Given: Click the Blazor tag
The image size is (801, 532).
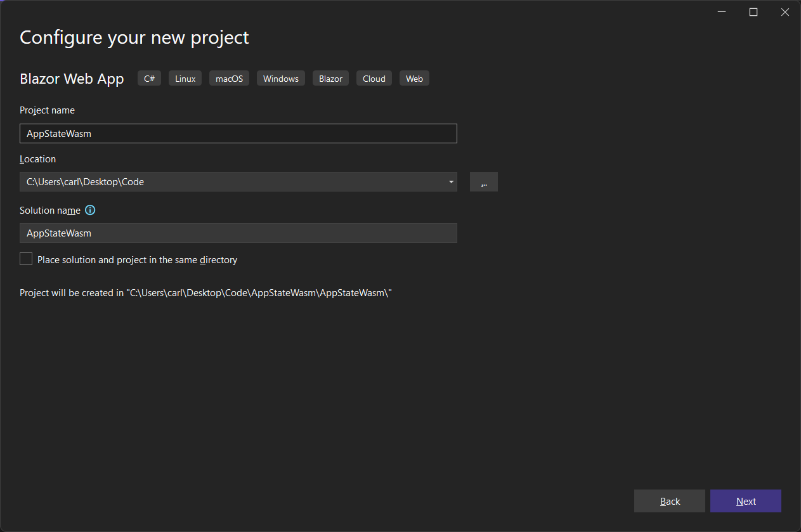Looking at the screenshot, I should 330,79.
